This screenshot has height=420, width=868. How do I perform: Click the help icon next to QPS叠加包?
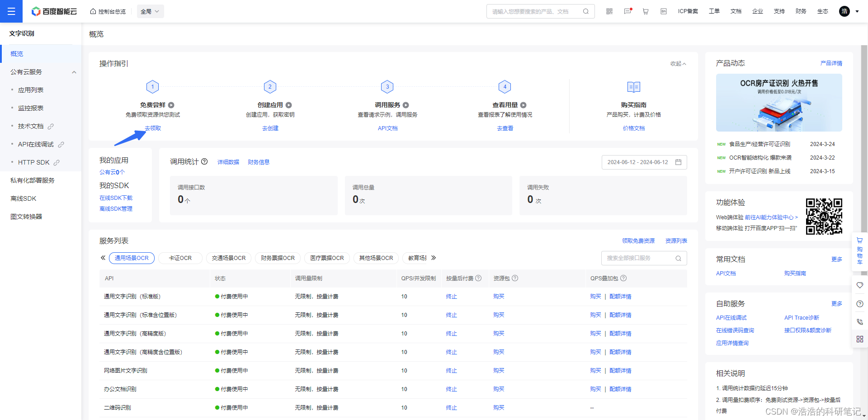[x=623, y=278]
